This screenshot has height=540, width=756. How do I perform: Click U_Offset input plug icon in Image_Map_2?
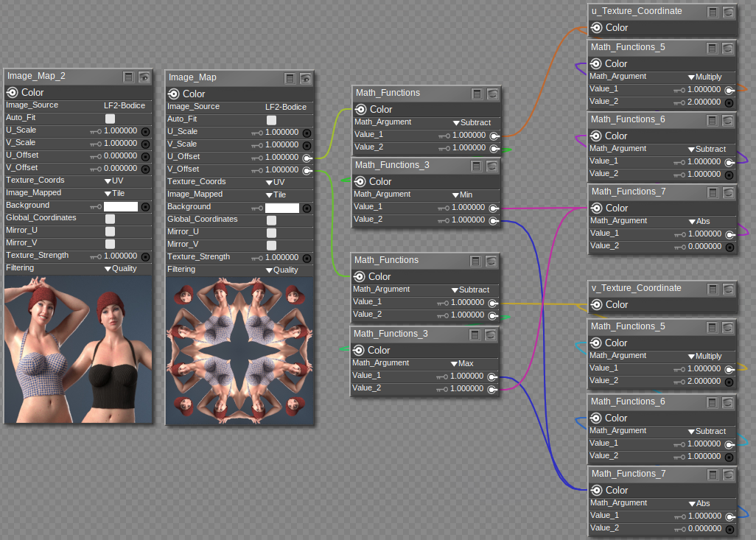point(145,156)
